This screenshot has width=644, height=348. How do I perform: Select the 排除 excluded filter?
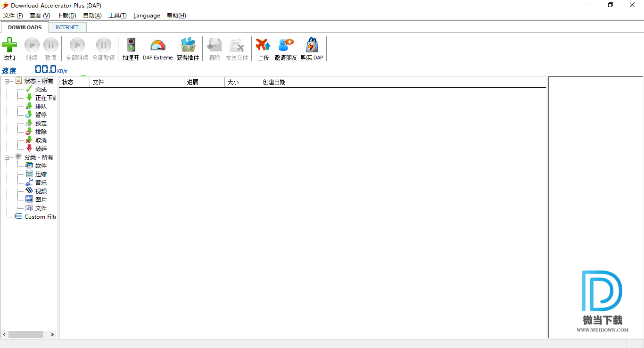click(41, 132)
